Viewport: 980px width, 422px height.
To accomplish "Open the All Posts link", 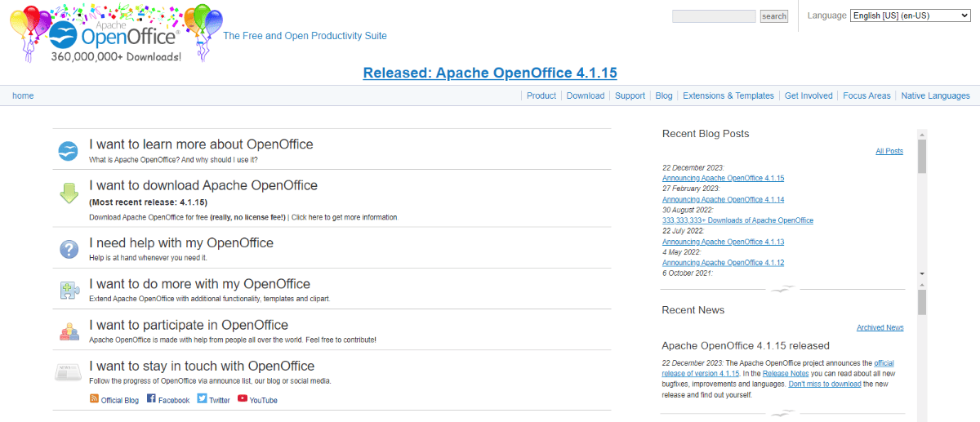I will click(x=889, y=151).
